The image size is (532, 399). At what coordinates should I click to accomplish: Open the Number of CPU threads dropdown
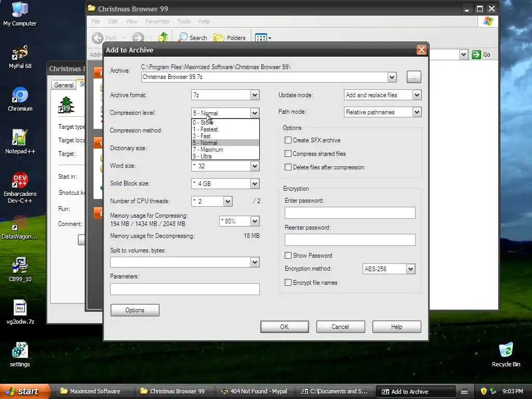(x=228, y=201)
